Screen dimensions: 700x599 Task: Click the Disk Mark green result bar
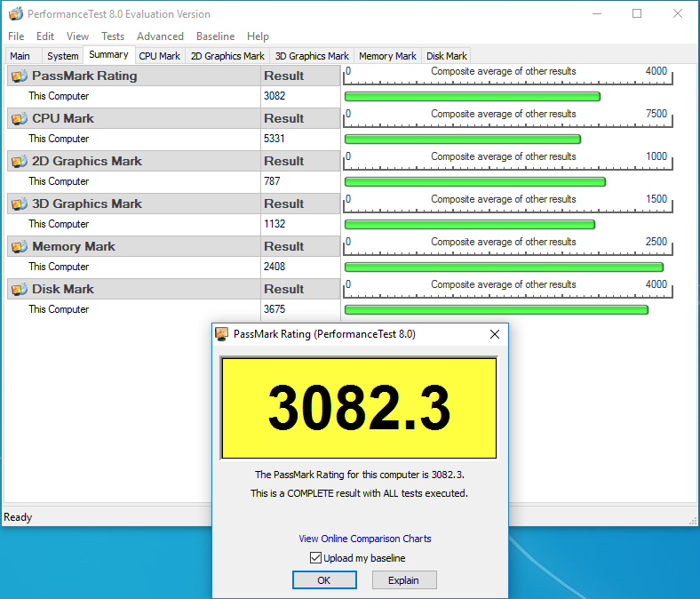coord(497,310)
